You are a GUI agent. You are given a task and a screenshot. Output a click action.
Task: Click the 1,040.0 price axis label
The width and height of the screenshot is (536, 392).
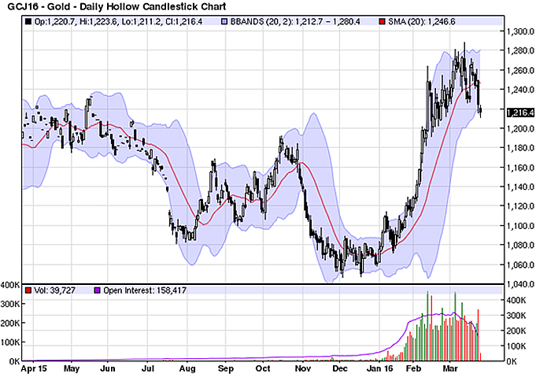(520, 283)
